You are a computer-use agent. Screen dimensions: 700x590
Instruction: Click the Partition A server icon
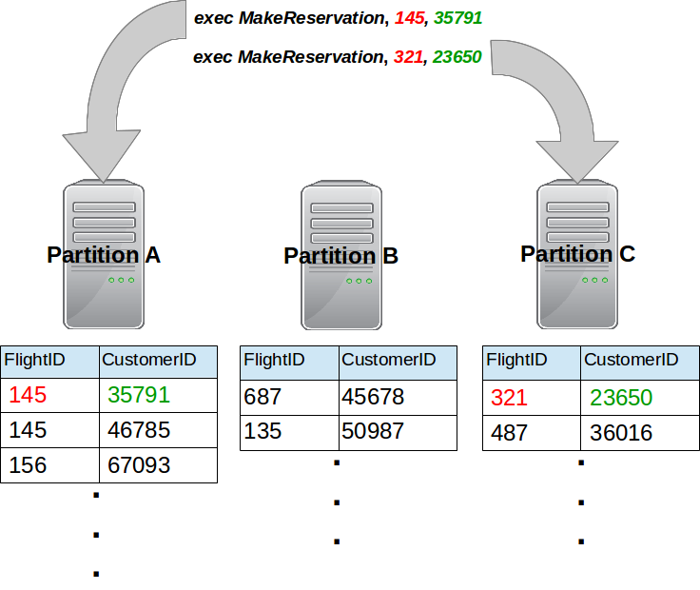(x=104, y=257)
